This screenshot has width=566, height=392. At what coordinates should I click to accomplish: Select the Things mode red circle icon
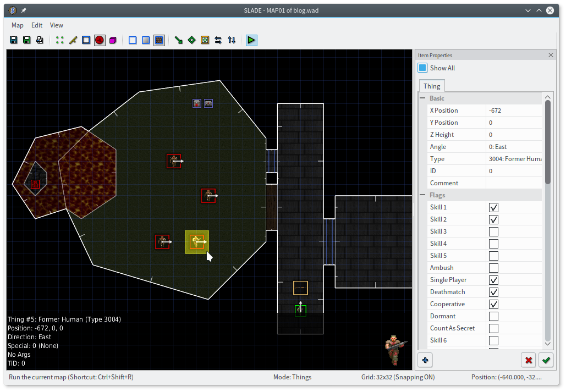pos(100,40)
